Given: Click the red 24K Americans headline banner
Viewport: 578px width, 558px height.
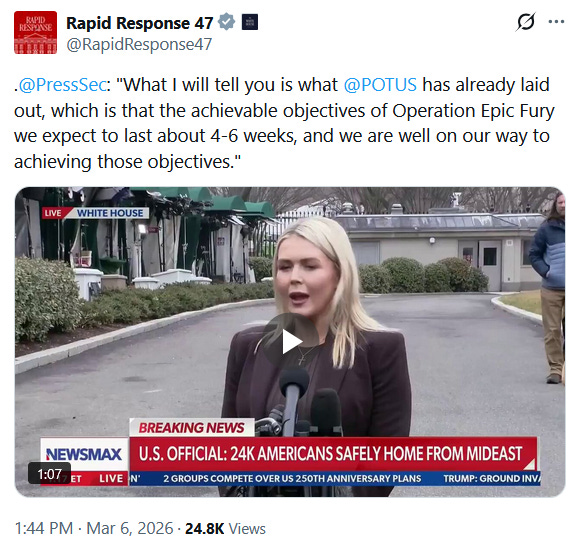Looking at the screenshot, I should pyautogui.click(x=333, y=454).
